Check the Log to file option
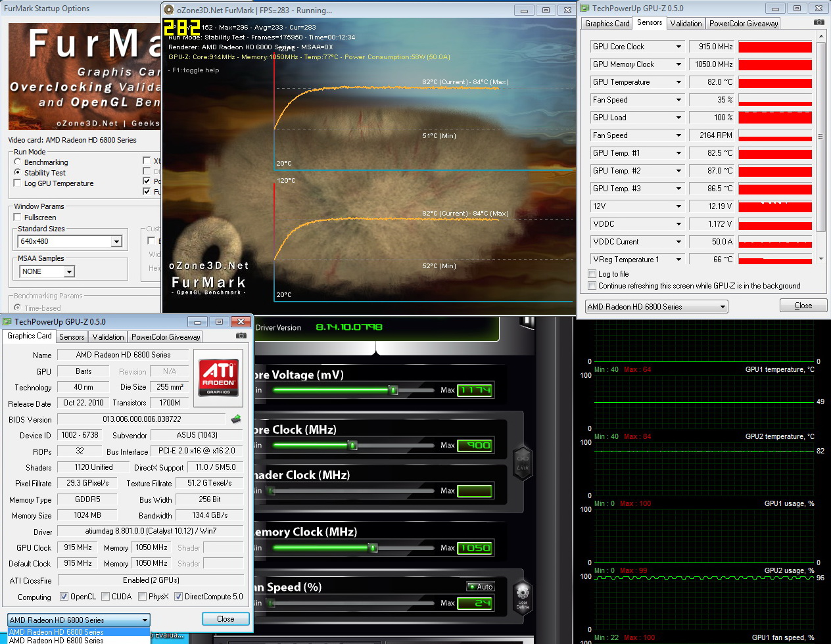Image resolution: width=831 pixels, height=644 pixels. 592,274
